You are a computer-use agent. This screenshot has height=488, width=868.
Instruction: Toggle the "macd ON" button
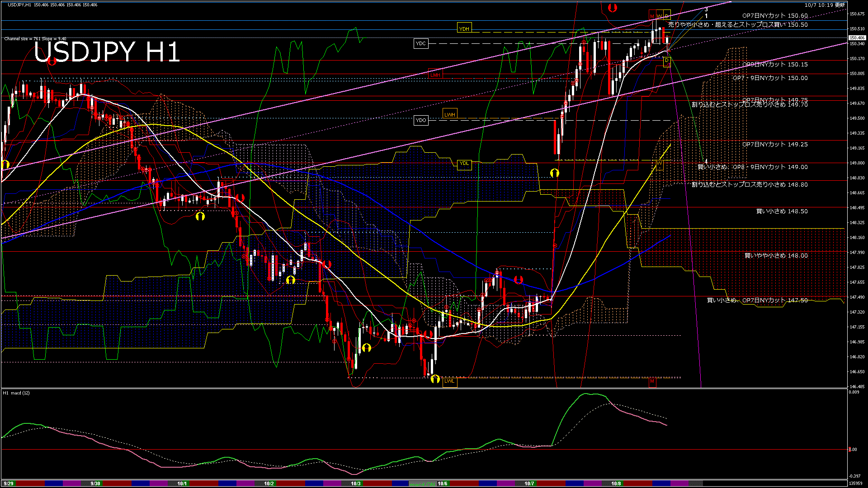pos(423,484)
